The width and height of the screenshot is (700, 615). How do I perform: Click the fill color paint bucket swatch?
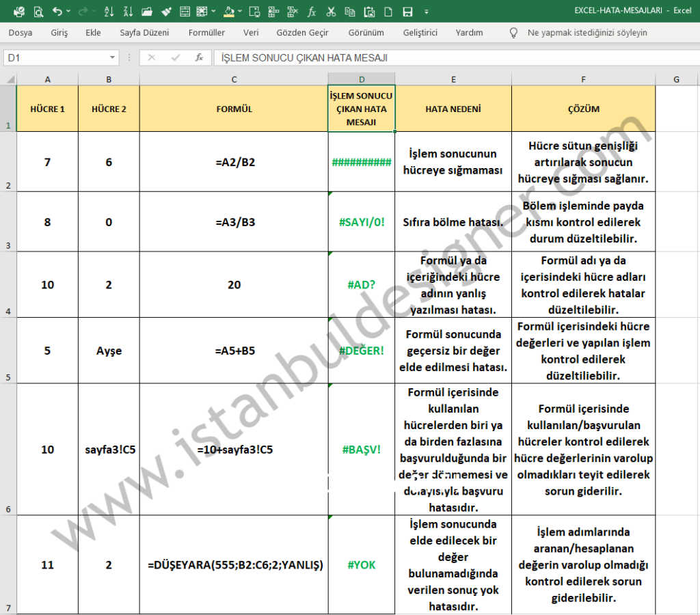pos(230,12)
